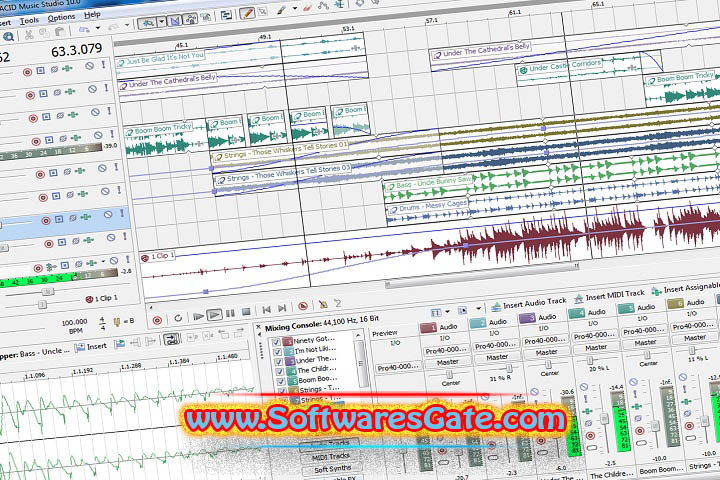Click the Pause button in transport bar

pyautogui.click(x=231, y=313)
